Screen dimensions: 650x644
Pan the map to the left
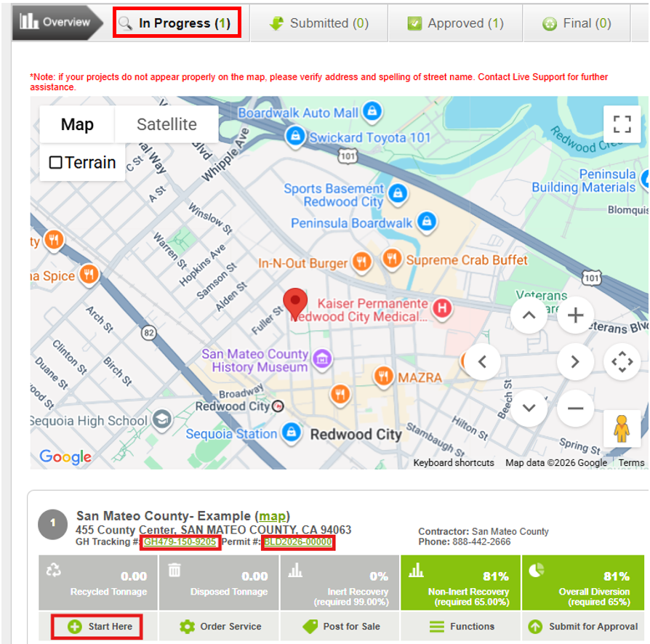(x=483, y=361)
